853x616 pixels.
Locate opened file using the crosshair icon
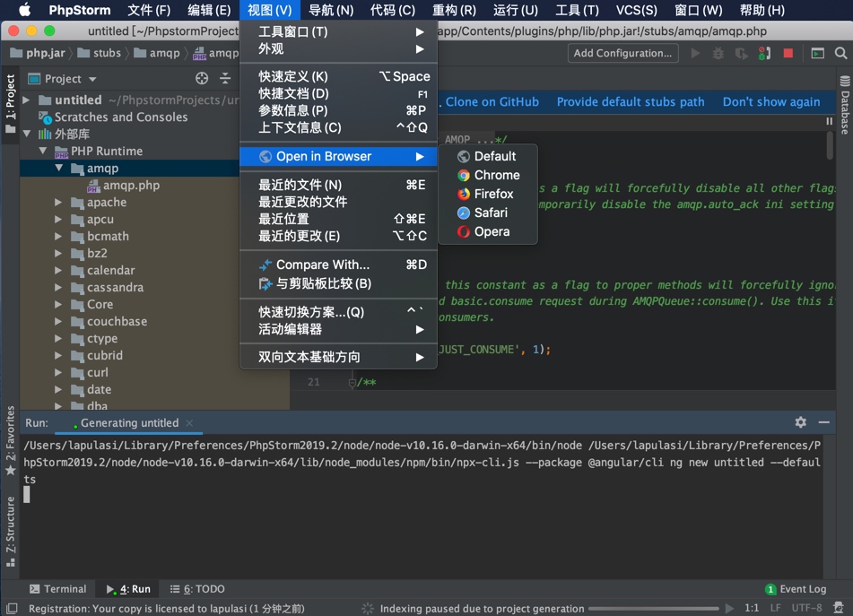[x=202, y=79]
